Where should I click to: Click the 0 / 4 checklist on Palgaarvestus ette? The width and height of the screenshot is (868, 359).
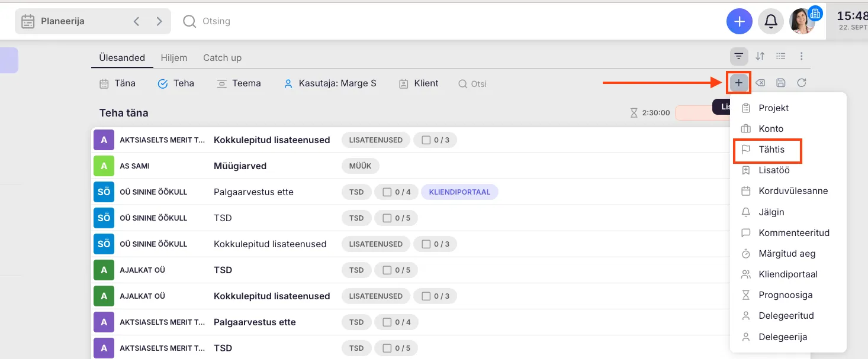tap(396, 192)
